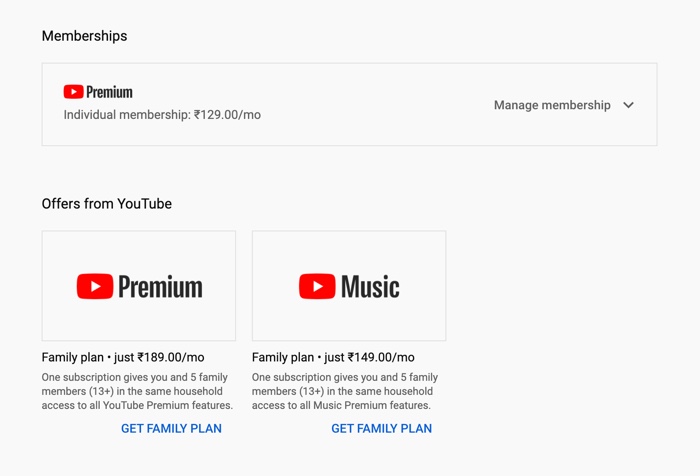Open the Manage membership label
700x476 pixels.
[x=552, y=105]
